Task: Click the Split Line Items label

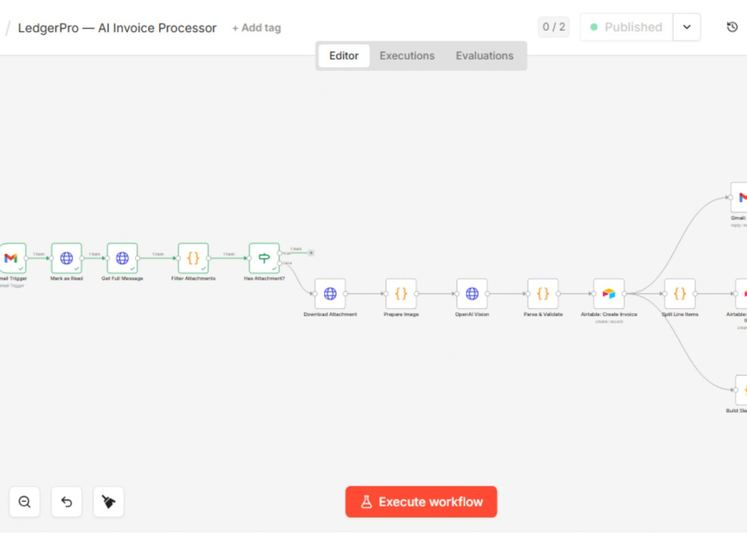Action: 680,314
